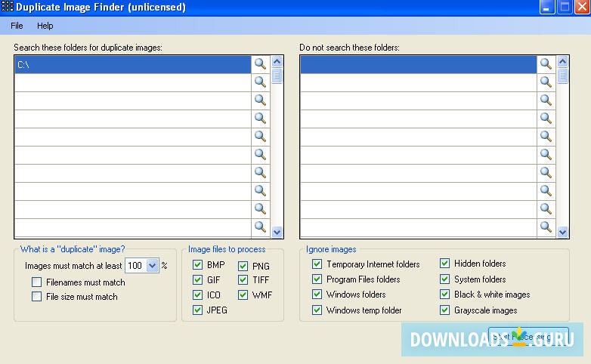Enable Filenames must match option
The width and height of the screenshot is (591, 364).
pos(36,282)
